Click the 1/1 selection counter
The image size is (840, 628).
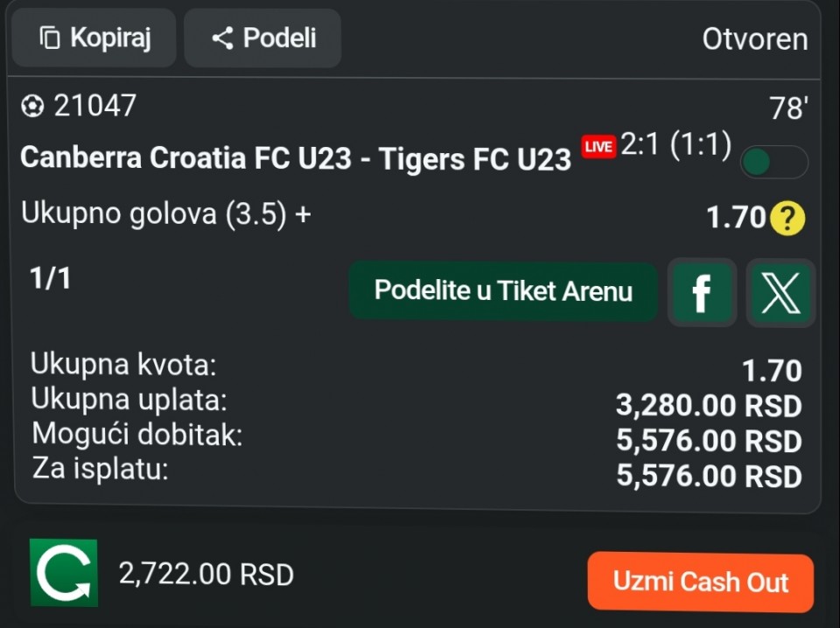pos(51,279)
